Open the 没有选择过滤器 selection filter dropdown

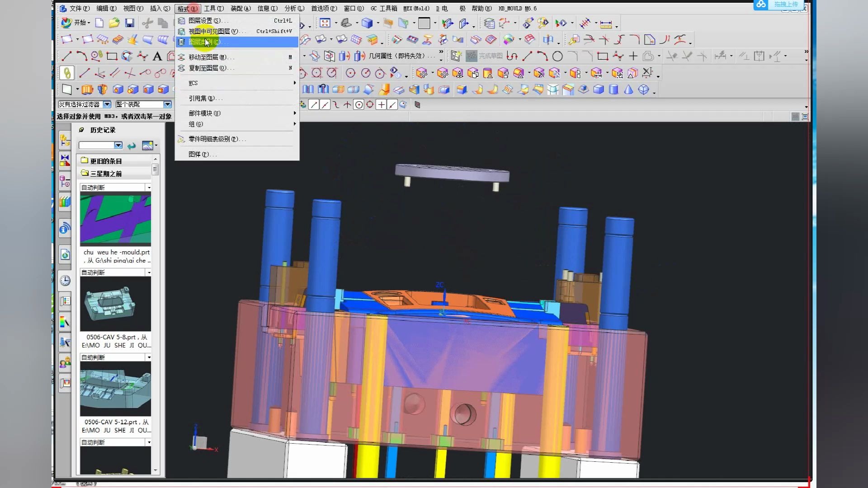click(x=107, y=104)
